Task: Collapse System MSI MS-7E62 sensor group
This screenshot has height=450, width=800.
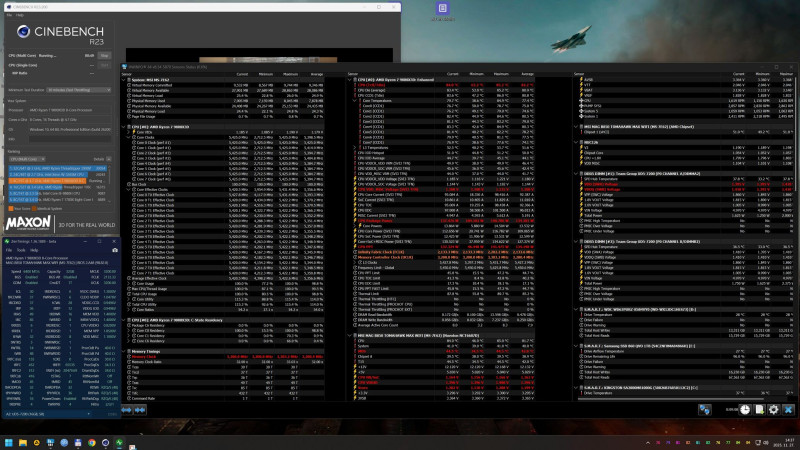Action: 123,80
